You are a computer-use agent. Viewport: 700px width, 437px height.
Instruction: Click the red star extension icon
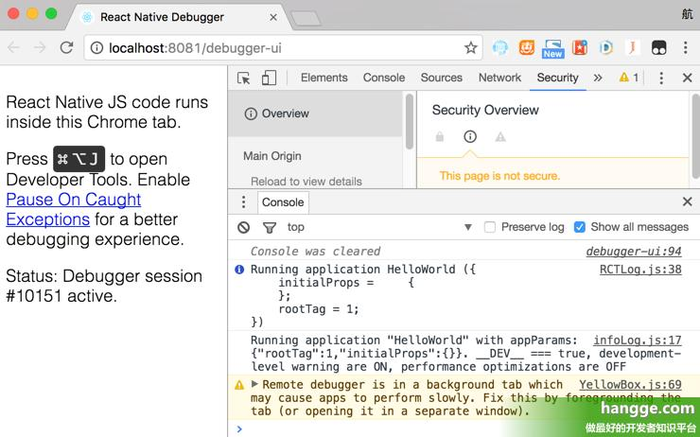[x=579, y=48]
